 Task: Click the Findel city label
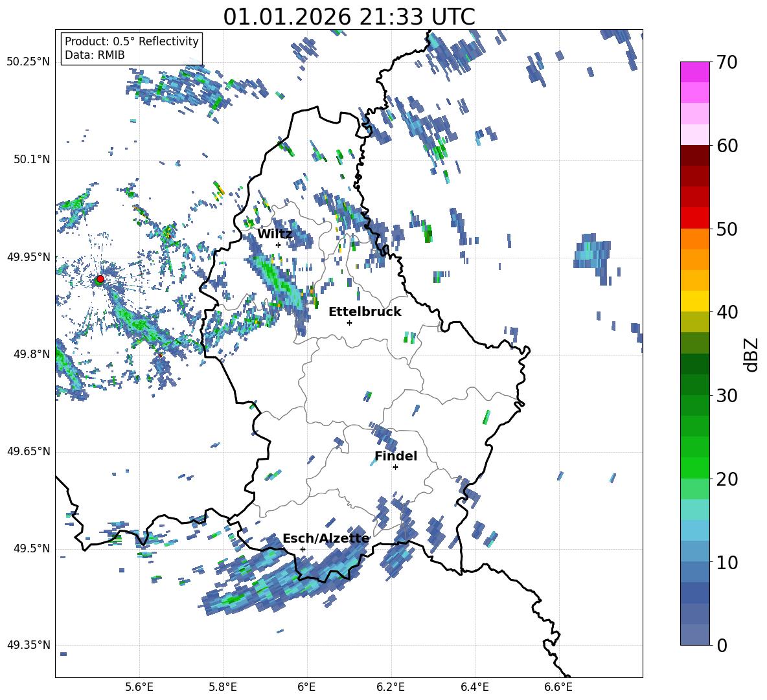point(396,456)
